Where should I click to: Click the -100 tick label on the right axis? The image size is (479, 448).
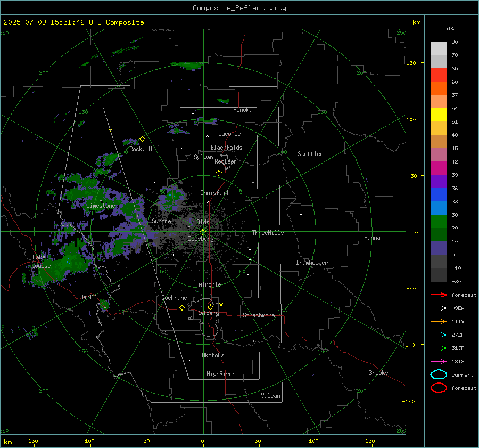tap(409, 345)
